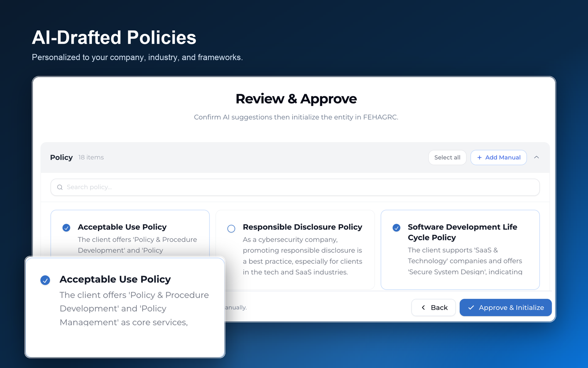The width and height of the screenshot is (588, 368).
Task: Click the "Responsible Disclosure Policy" card title
Action: coord(302,227)
